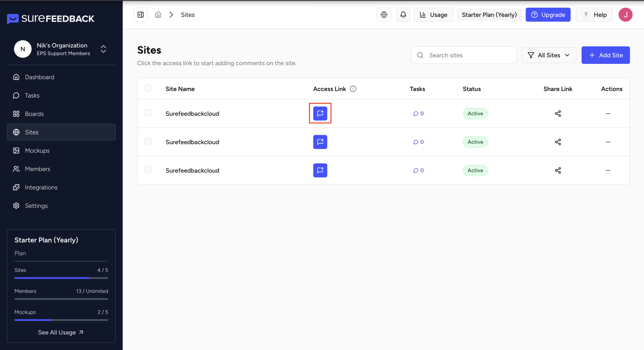The height and width of the screenshot is (350, 644).
Task: Open actions menu for first site row
Action: pos(608,114)
